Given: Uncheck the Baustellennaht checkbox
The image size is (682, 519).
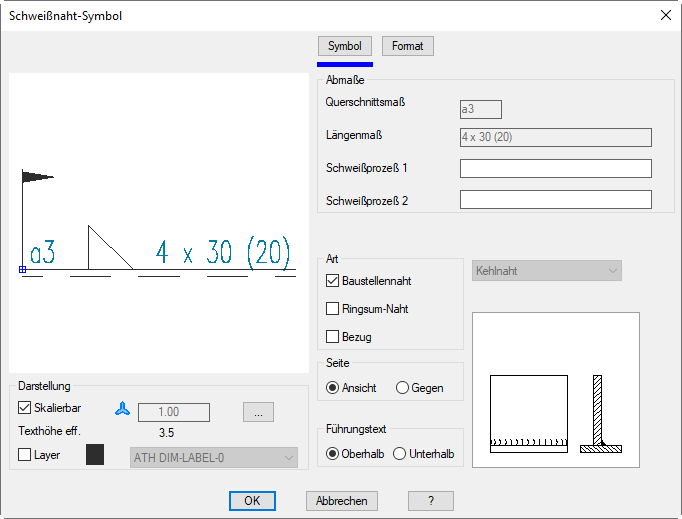Looking at the screenshot, I should coord(334,282).
